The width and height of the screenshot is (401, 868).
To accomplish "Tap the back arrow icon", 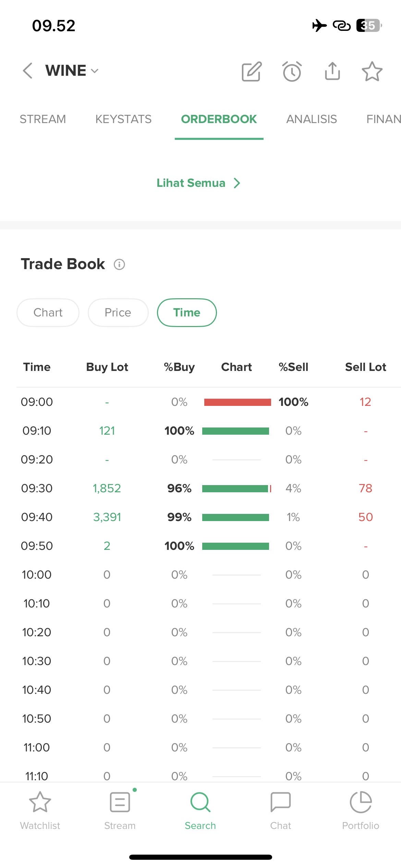I will (x=28, y=71).
